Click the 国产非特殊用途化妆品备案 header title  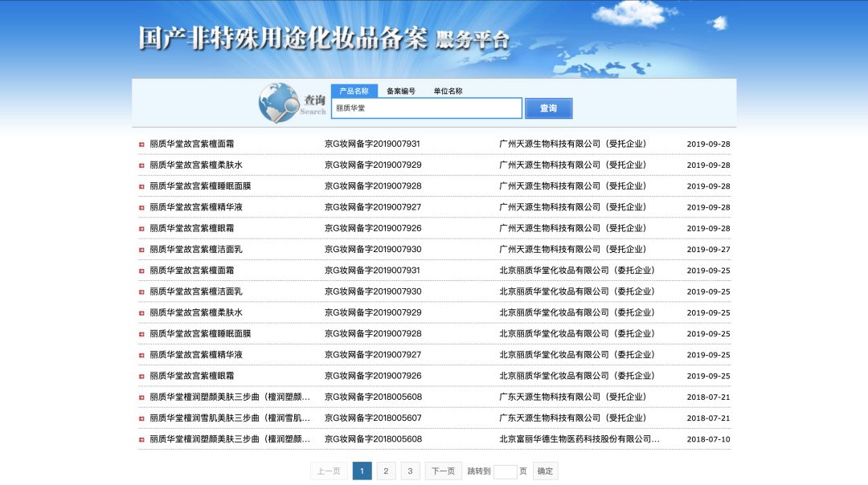pos(283,39)
